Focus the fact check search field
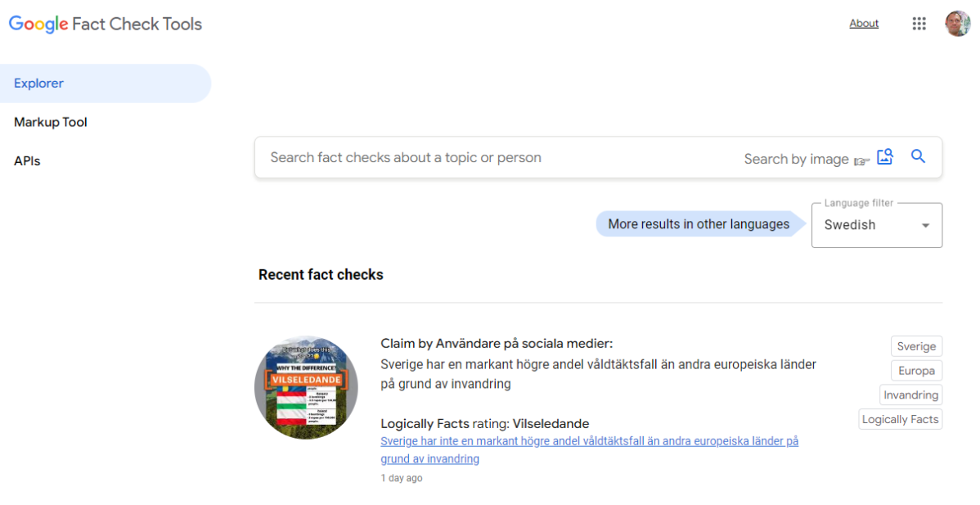 coord(491,158)
